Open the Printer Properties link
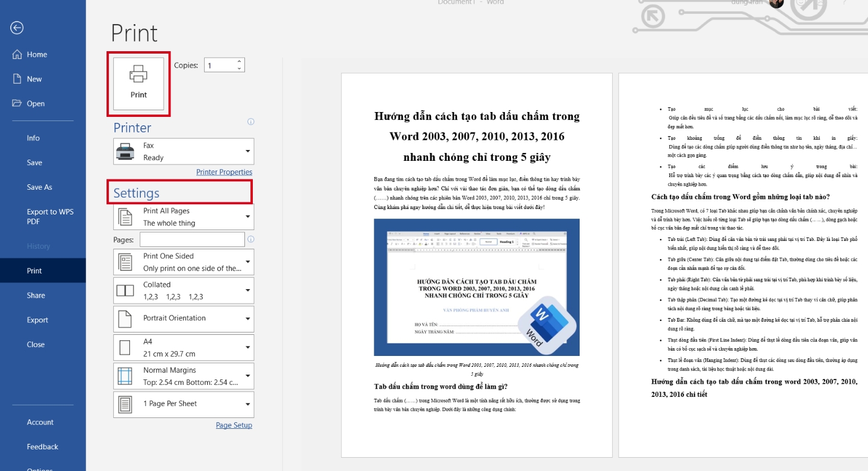Image resolution: width=868 pixels, height=471 pixels. pos(224,172)
